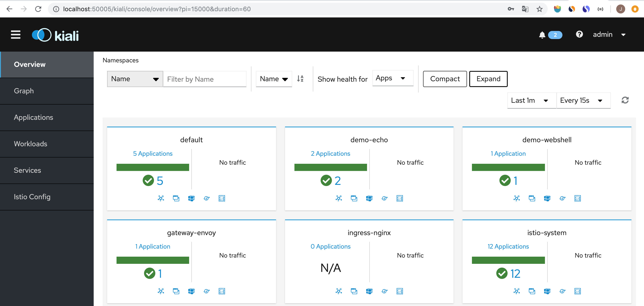Navigate to Istio Config in left sidebar

coord(32,197)
